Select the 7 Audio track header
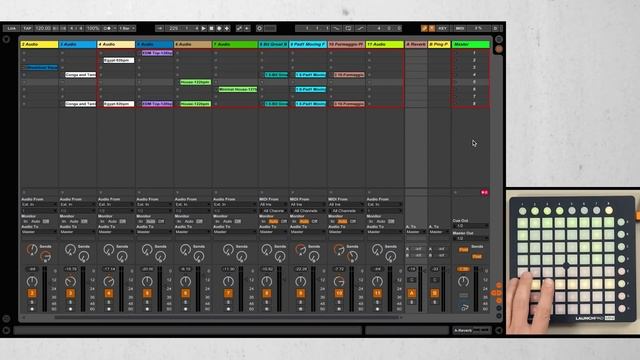640x360 pixels. coord(235,44)
